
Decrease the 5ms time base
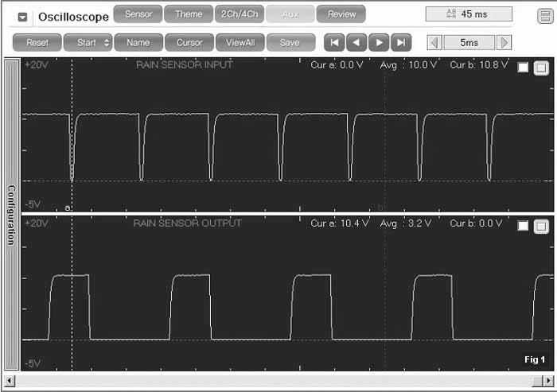(434, 42)
